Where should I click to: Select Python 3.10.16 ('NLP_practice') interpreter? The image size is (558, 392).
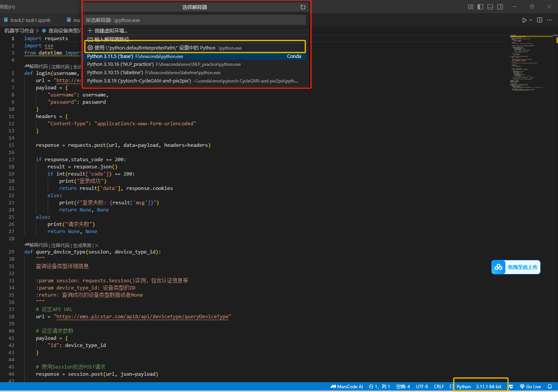195,64
